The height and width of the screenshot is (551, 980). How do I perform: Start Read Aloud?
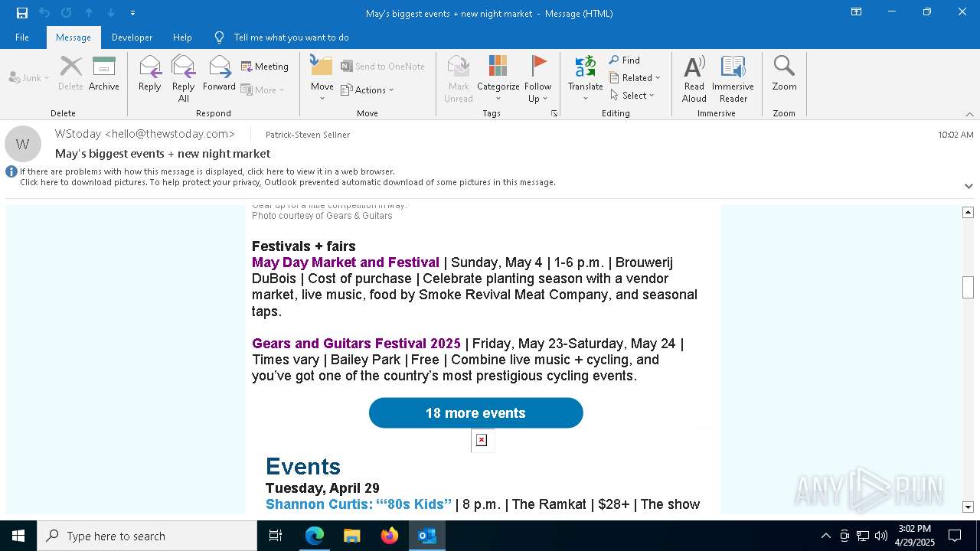[x=694, y=79]
